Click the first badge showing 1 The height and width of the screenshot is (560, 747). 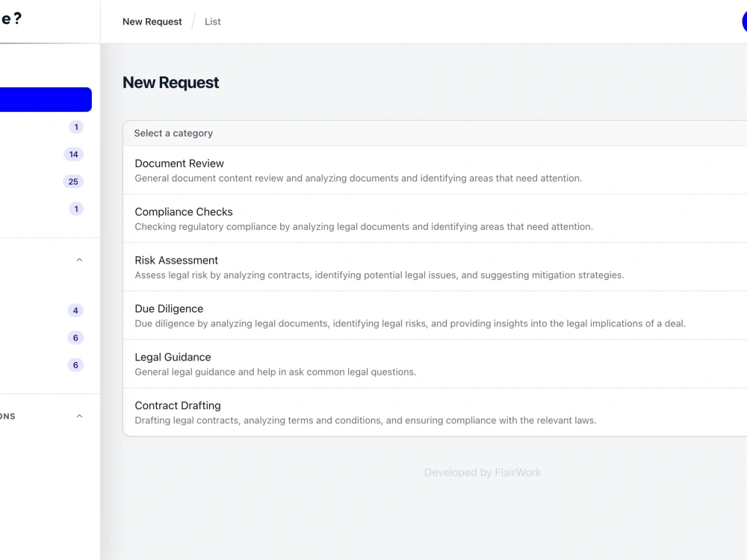point(75,127)
